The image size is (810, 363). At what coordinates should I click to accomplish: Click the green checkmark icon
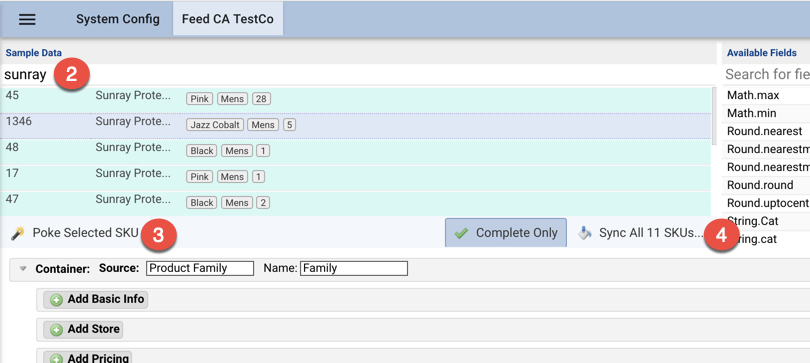click(461, 233)
